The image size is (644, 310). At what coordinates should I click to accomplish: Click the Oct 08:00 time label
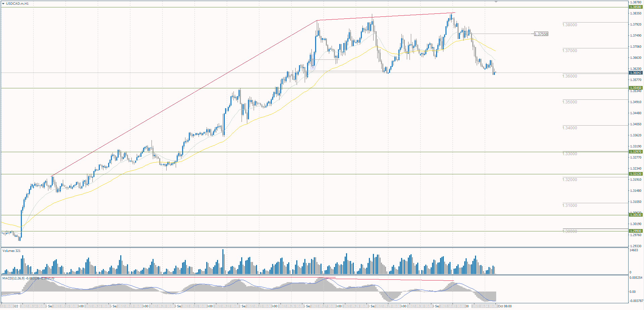pyautogui.click(x=505, y=306)
